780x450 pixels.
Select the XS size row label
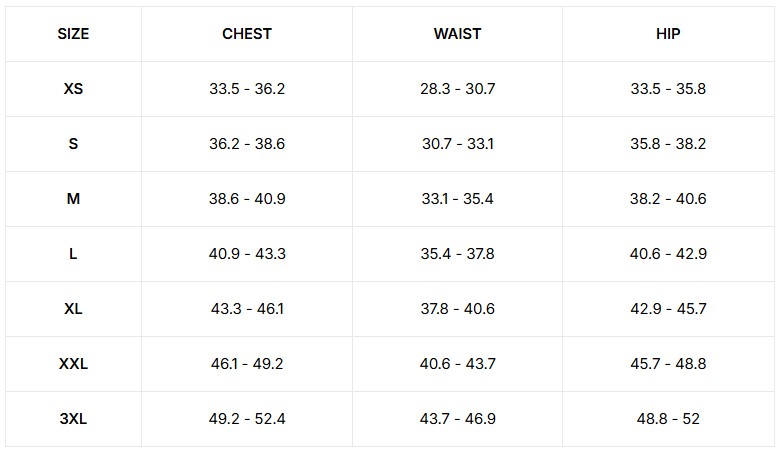coord(73,89)
